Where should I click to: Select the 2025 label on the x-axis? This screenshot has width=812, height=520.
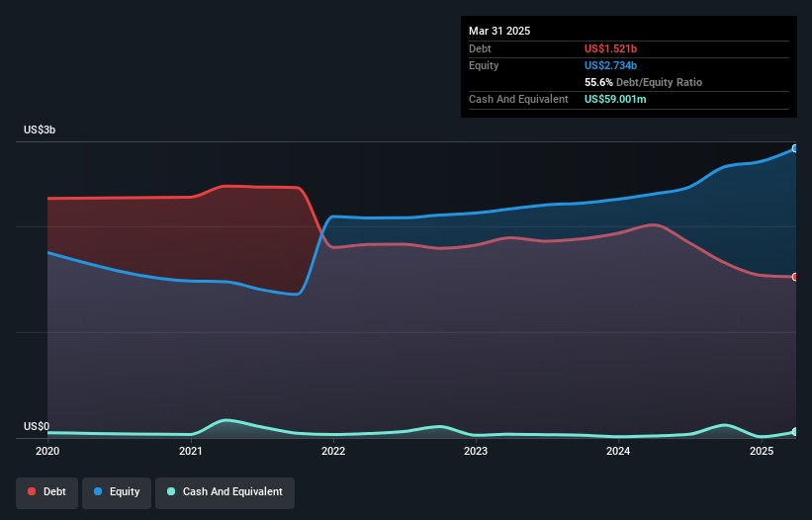point(761,452)
